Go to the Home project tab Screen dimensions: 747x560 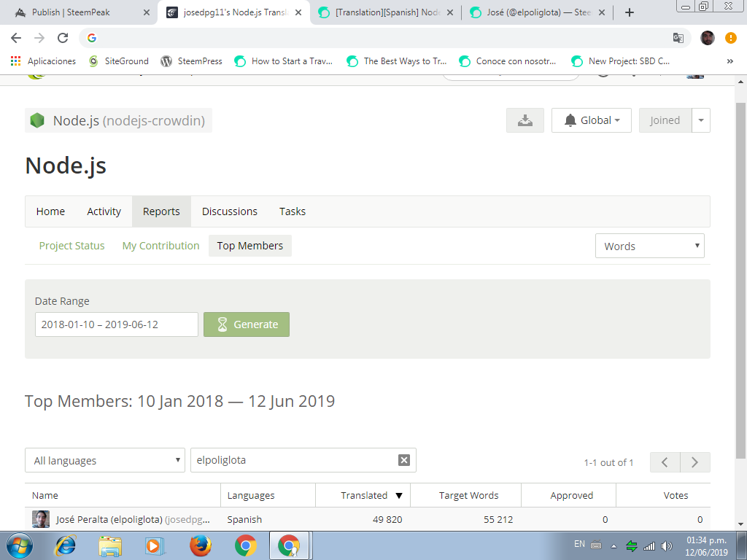50,211
